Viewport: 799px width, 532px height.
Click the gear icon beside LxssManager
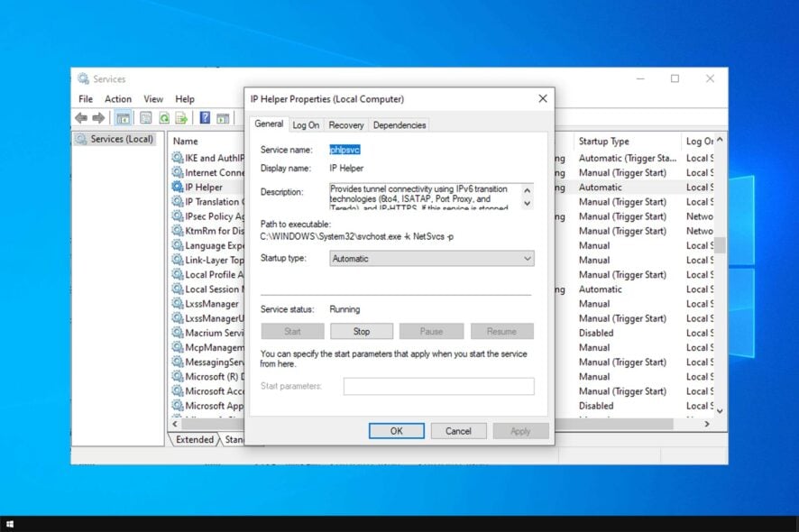pyautogui.click(x=178, y=303)
